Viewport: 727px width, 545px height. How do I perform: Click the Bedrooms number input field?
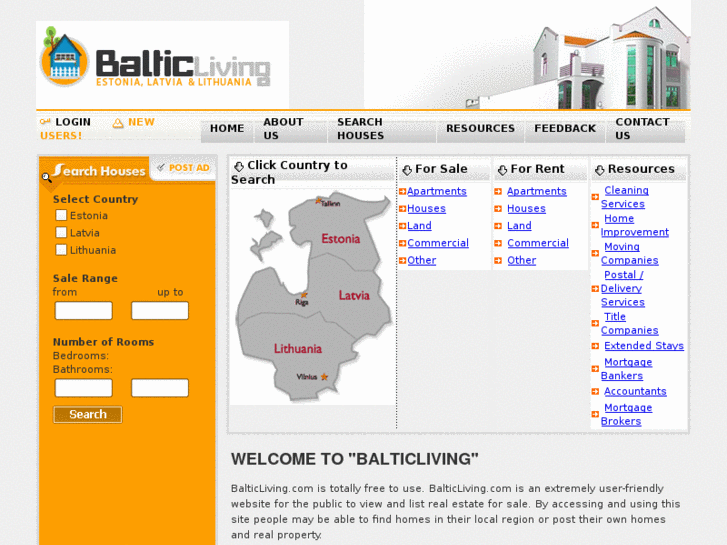point(83,388)
